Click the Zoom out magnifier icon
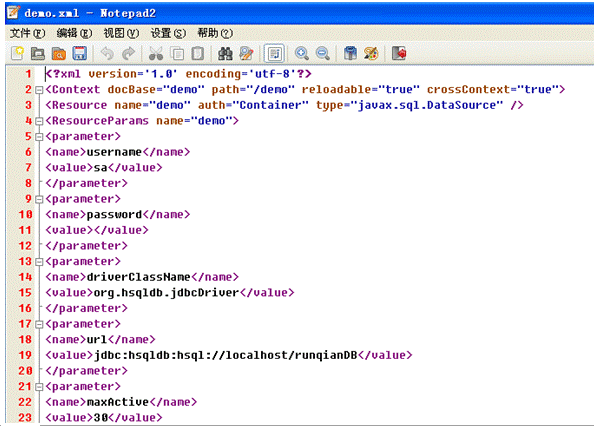 322,53
